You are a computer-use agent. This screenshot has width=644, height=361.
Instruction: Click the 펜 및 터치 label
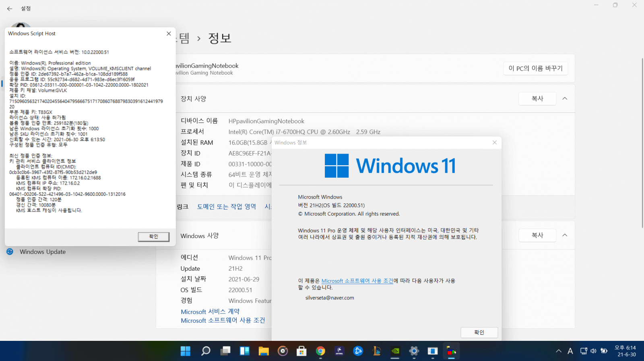point(194,185)
